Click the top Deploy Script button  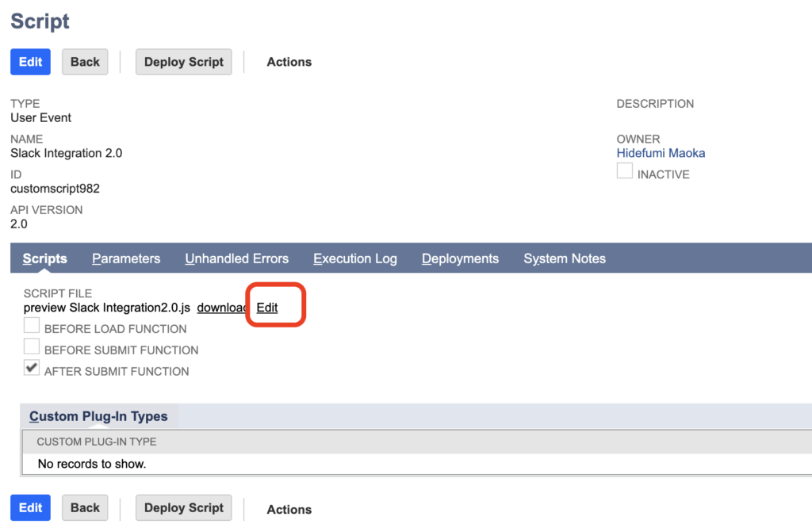(184, 62)
